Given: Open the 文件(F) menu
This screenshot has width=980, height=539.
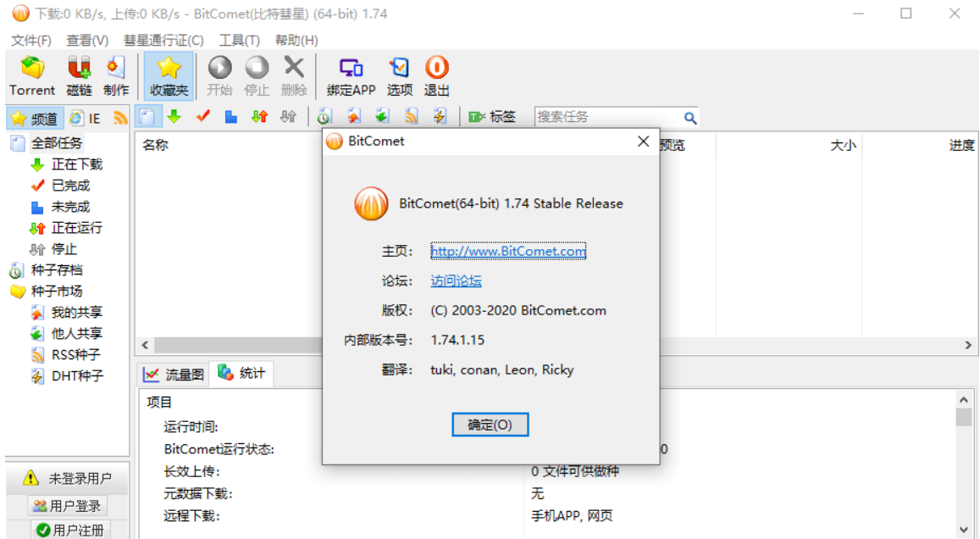Looking at the screenshot, I should [x=31, y=41].
